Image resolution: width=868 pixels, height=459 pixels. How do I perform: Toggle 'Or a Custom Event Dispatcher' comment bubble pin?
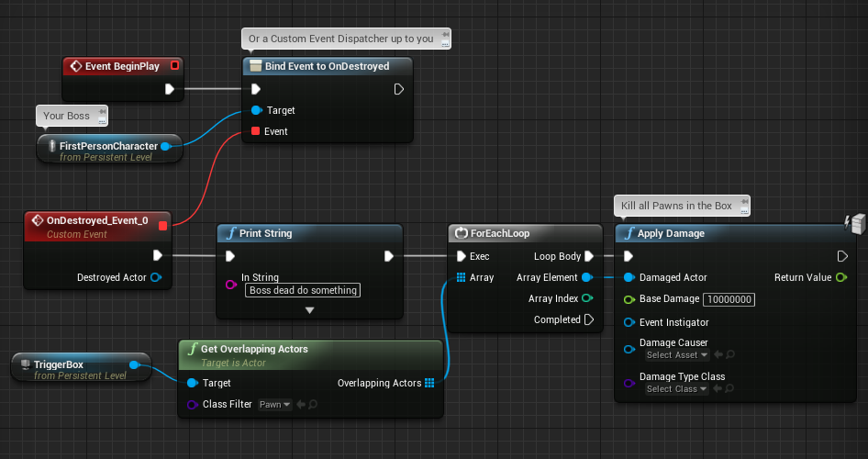(445, 35)
